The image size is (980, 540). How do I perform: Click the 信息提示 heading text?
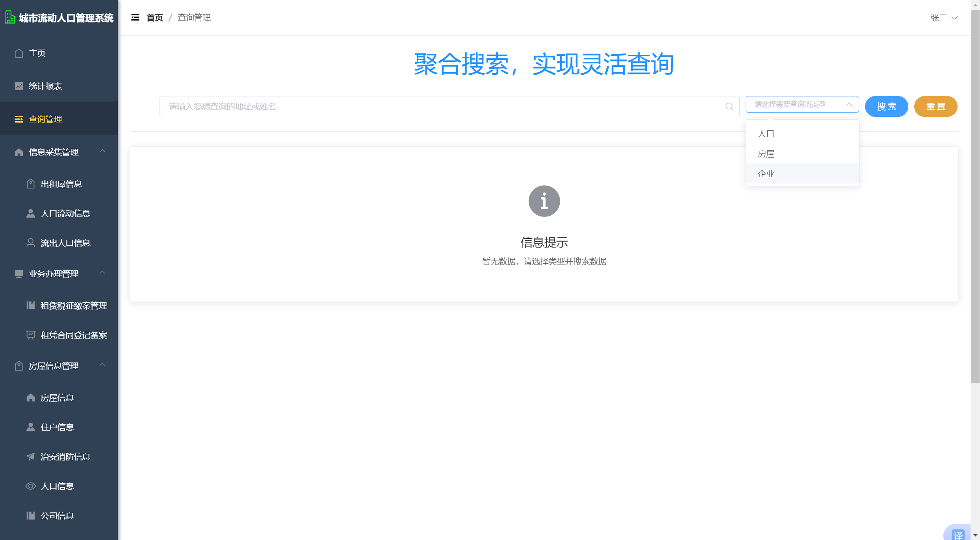click(544, 242)
